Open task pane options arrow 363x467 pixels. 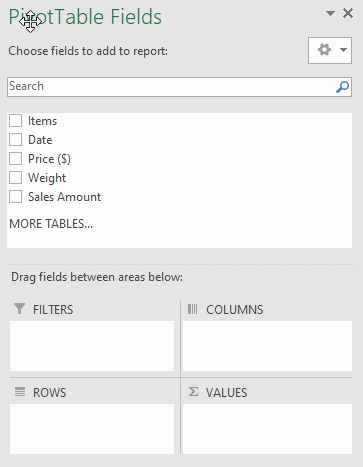click(330, 14)
